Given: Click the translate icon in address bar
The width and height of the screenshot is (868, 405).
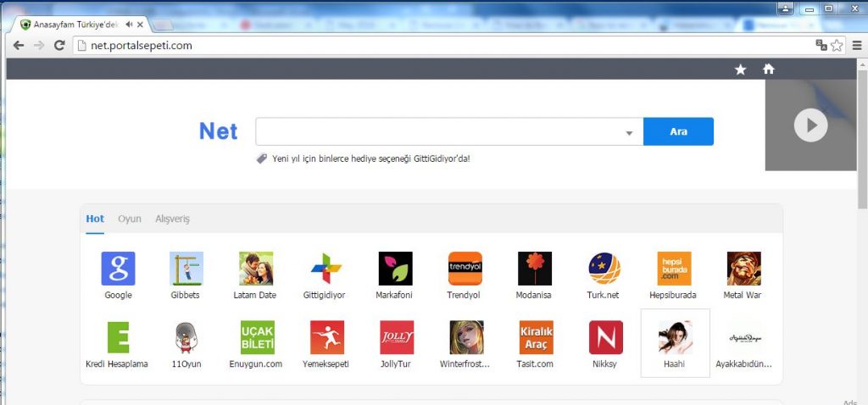Looking at the screenshot, I should point(821,46).
